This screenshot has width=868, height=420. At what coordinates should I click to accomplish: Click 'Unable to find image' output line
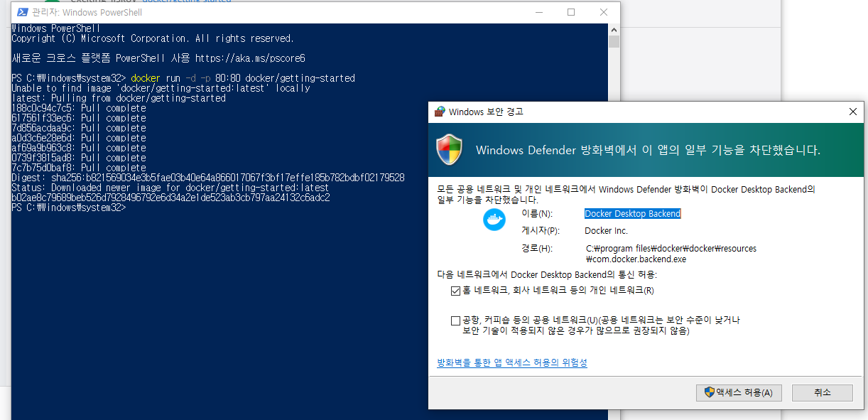(x=161, y=88)
